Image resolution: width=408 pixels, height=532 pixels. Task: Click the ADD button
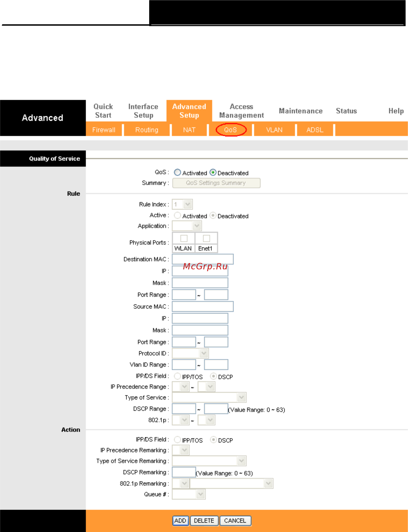point(180,521)
